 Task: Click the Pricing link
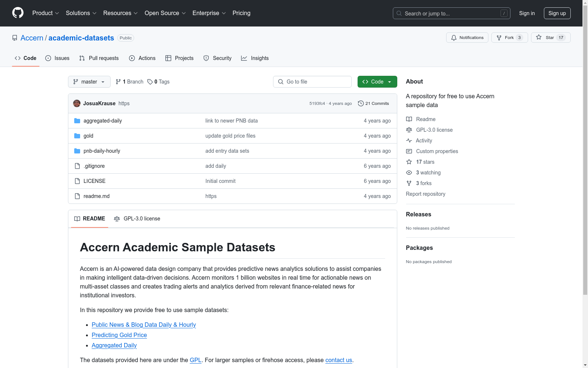241,13
